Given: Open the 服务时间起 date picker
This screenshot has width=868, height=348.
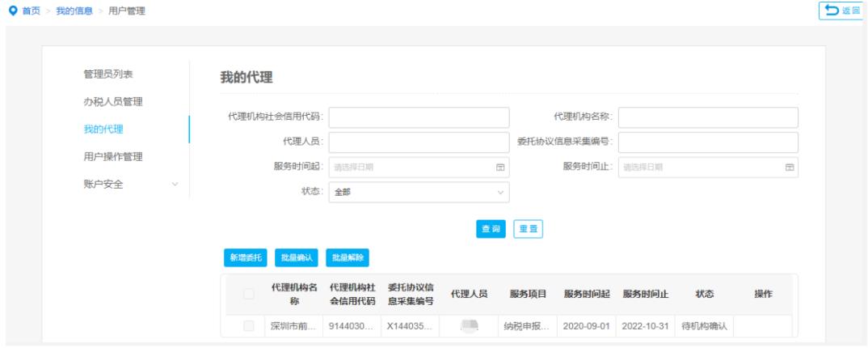Looking at the screenshot, I should click(x=412, y=168).
